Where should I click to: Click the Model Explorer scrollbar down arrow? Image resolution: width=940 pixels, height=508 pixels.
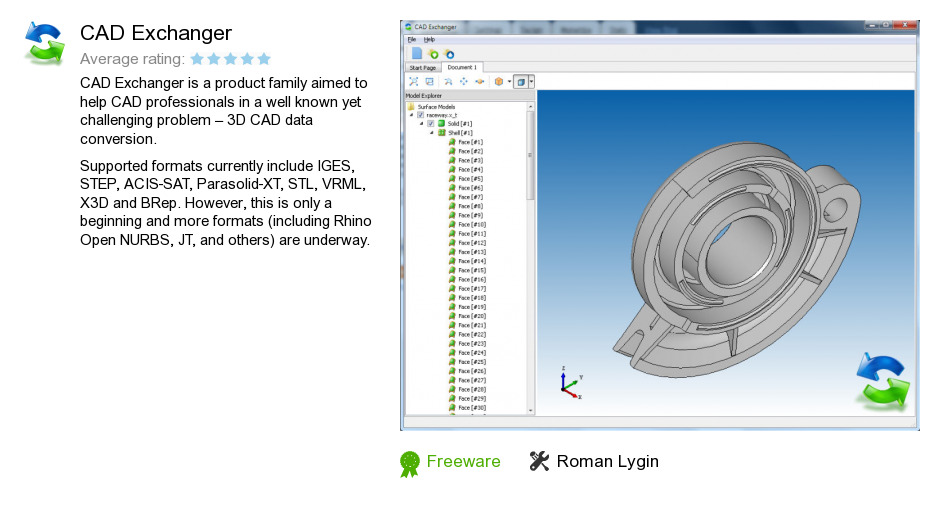531,411
